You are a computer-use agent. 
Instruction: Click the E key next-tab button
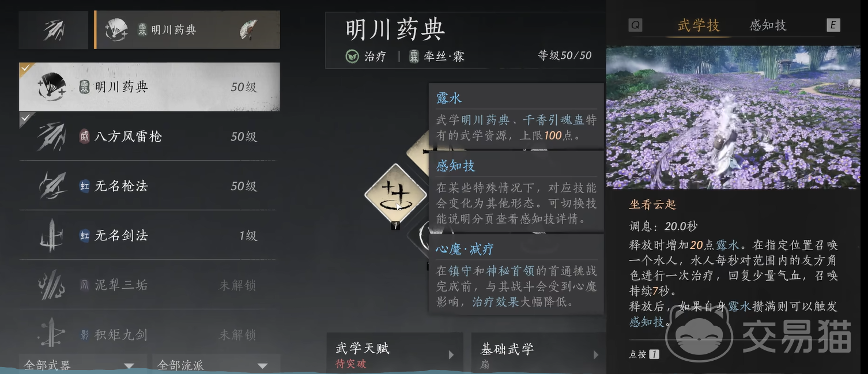tap(833, 25)
